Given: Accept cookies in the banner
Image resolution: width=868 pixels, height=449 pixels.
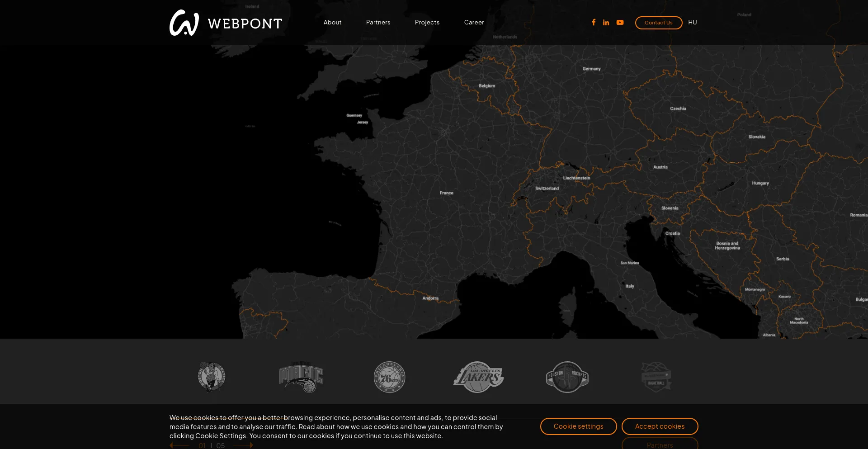Looking at the screenshot, I should point(660,426).
